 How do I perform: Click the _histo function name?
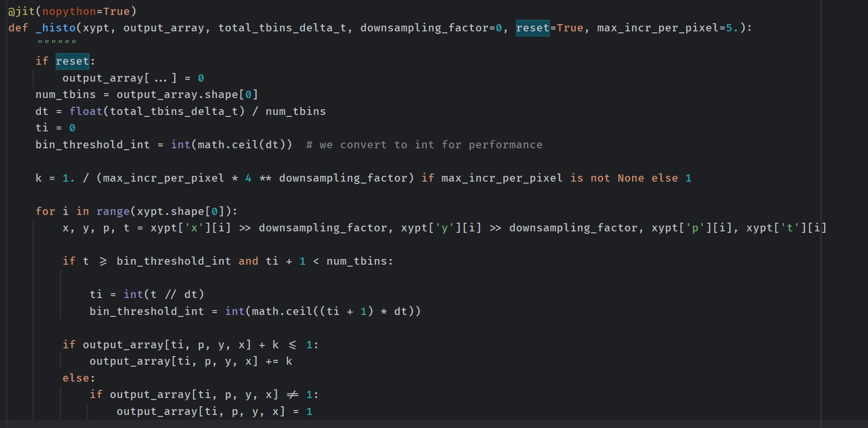coord(56,28)
